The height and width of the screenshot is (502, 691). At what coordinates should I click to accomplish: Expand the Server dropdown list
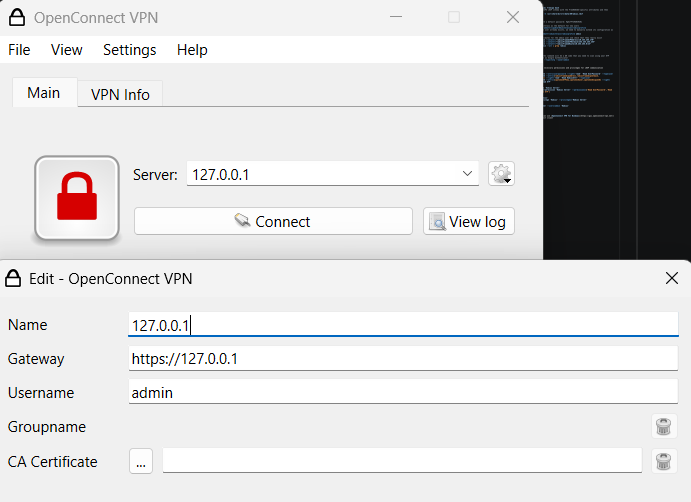(467, 174)
